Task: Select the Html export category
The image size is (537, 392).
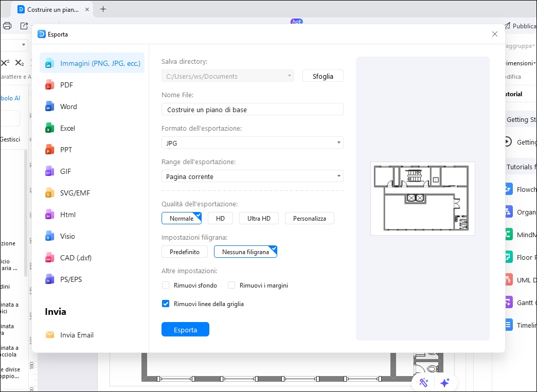Action: pos(68,215)
